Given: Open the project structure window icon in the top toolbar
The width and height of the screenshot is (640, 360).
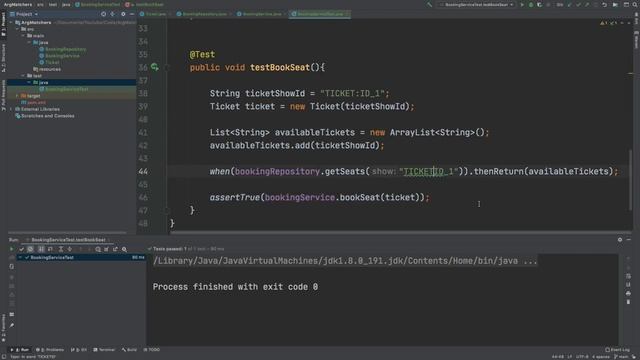Looking at the screenshot, I should (x=626, y=4).
